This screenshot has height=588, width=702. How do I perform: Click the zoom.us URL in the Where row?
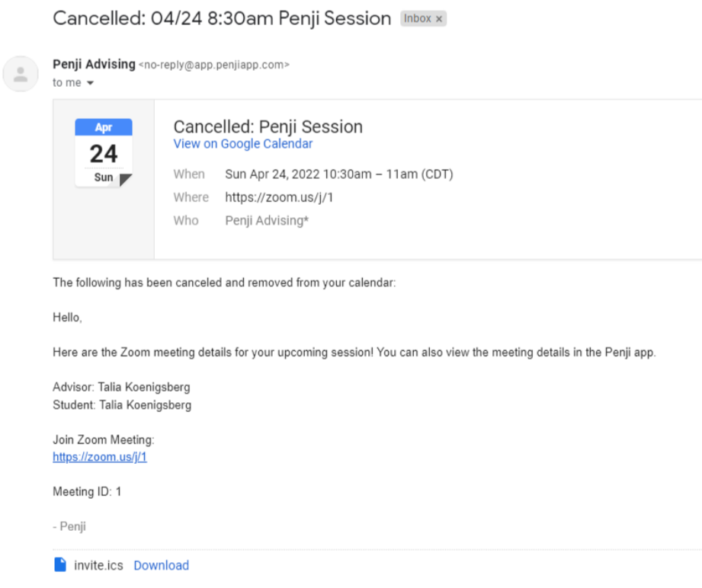(x=279, y=197)
